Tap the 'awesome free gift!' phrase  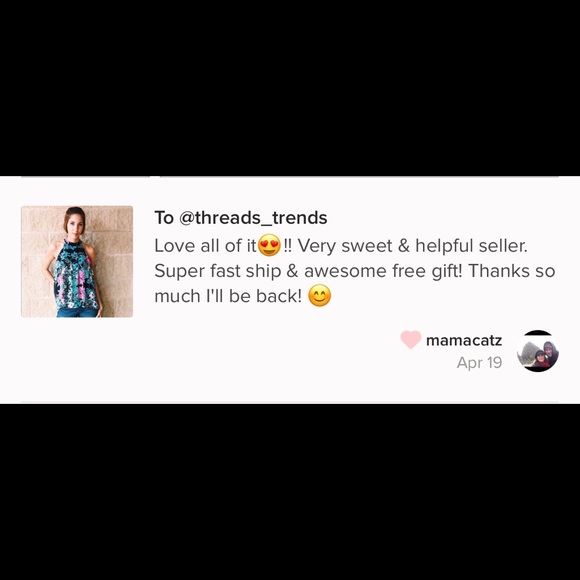[383, 271]
